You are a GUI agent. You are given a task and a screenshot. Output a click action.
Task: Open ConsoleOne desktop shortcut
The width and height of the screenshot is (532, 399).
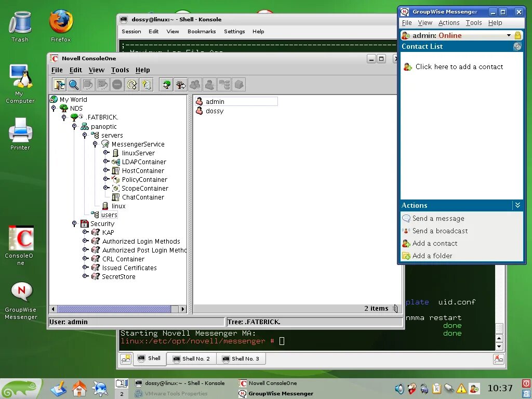coord(21,245)
